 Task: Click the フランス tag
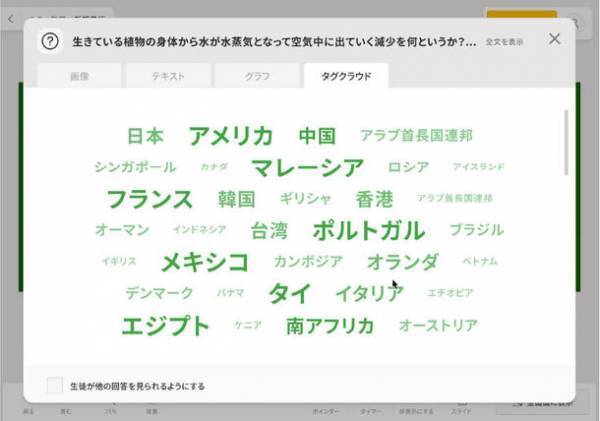149,199
